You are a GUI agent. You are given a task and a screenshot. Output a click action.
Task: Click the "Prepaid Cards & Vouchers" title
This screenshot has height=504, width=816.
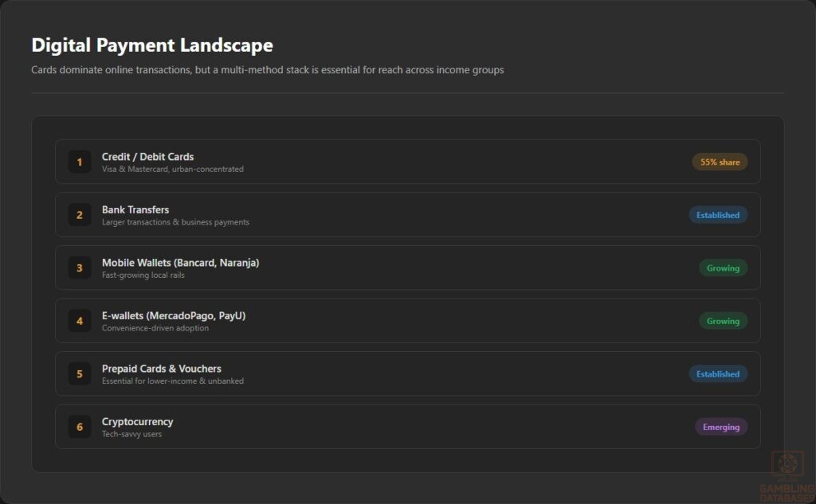pyautogui.click(x=161, y=369)
